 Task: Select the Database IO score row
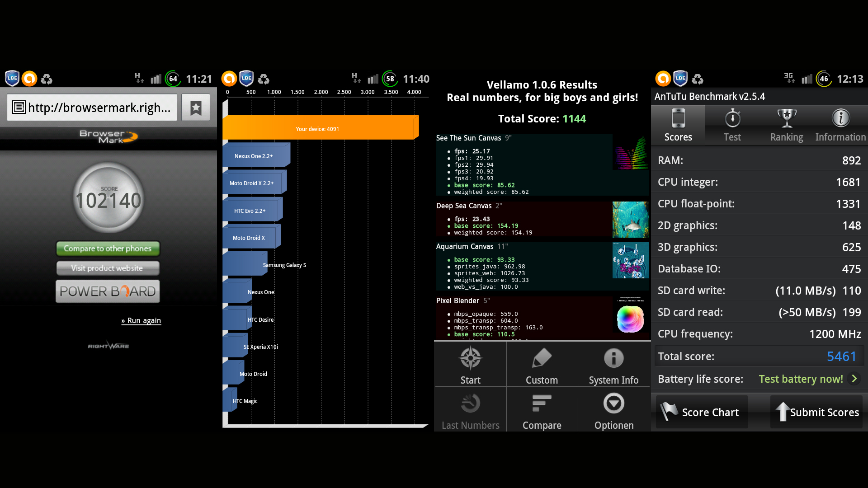[x=759, y=269]
